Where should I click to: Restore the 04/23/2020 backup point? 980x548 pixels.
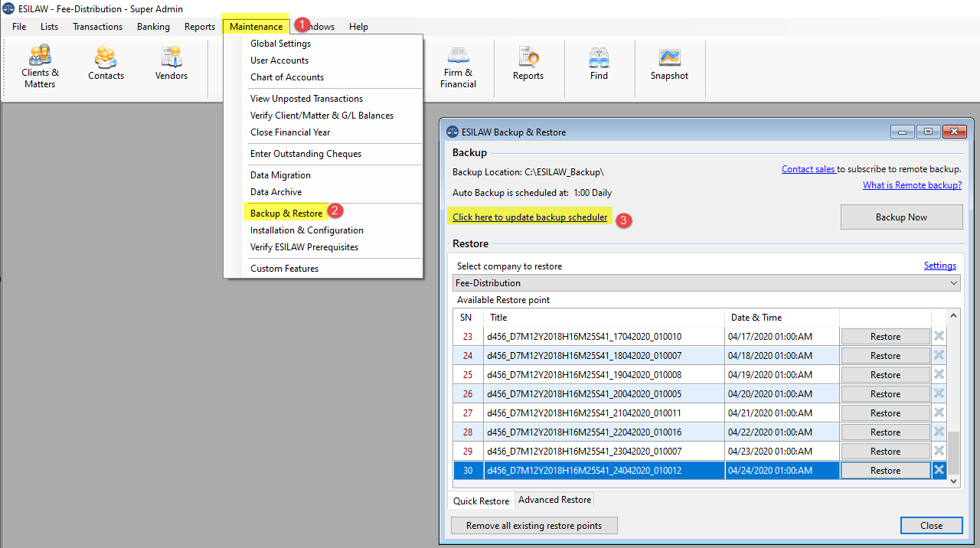tap(885, 452)
